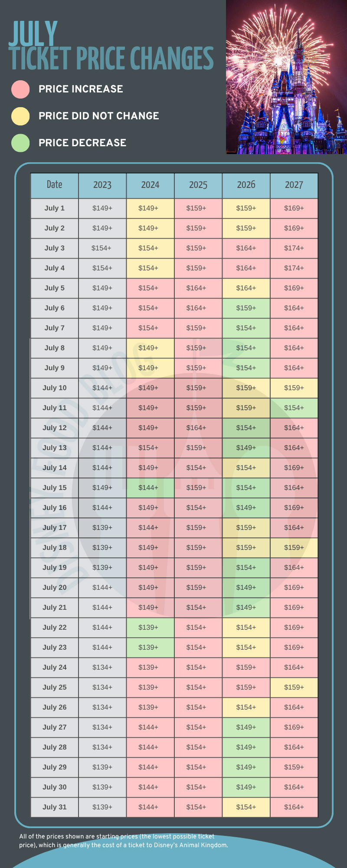Select the 2025 column header
Screen dimensions: 347x868
tap(198, 185)
